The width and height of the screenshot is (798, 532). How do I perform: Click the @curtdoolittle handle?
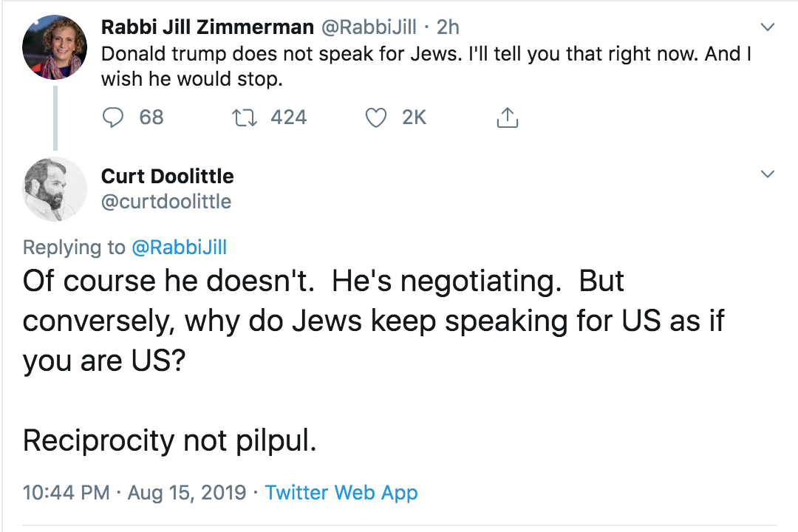[x=166, y=202]
